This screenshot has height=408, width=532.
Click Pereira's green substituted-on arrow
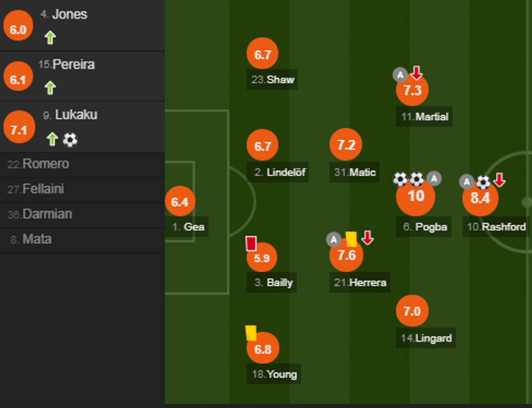click(x=50, y=87)
